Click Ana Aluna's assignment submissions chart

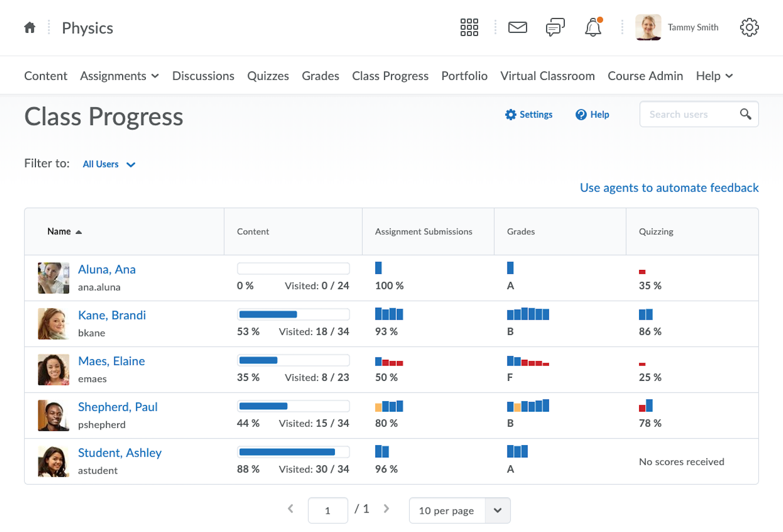378,268
